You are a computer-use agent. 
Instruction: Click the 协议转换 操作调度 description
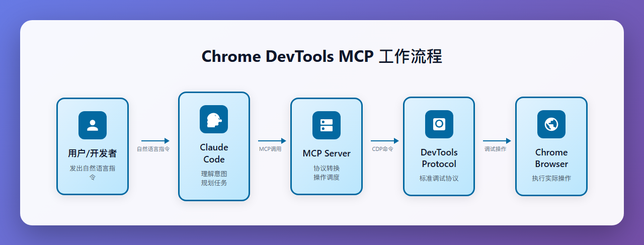click(x=327, y=173)
